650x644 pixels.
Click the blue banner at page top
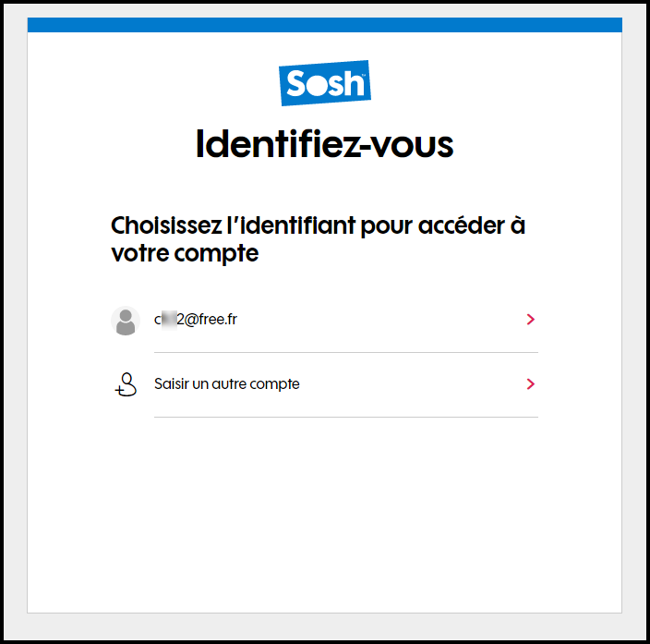pos(325,25)
